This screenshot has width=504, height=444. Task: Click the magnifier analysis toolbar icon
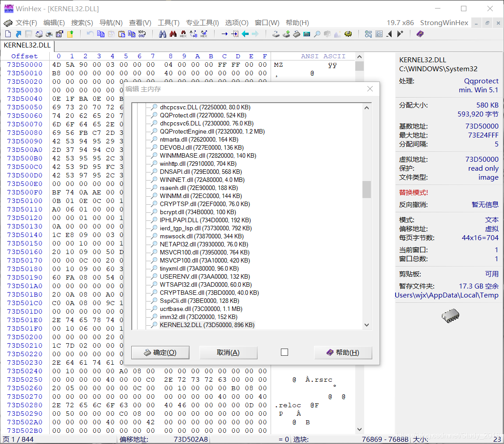[317, 34]
